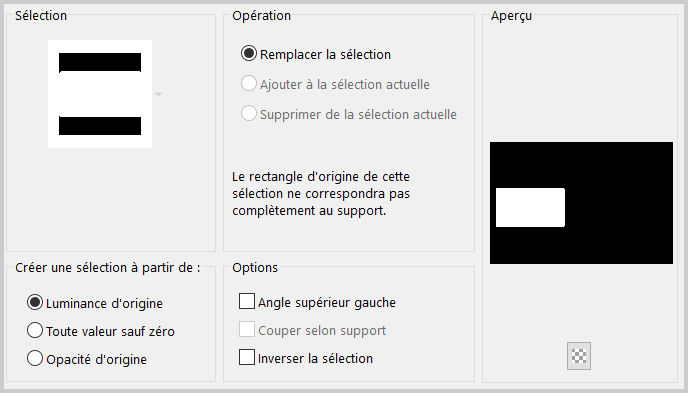688x393 pixels.
Task: Click the lower black bar in selection thumbnail
Action: (100, 126)
